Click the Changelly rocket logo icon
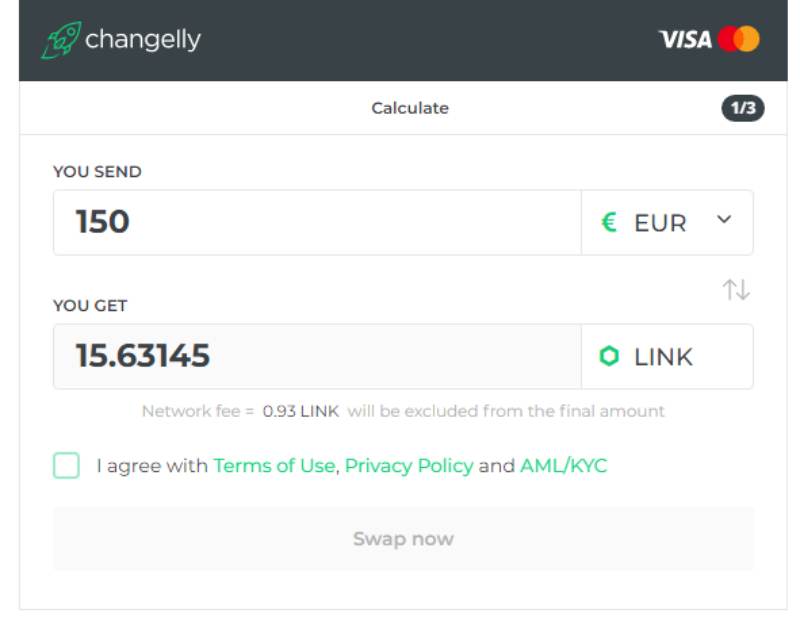Viewport: 800px width, 617px height. (61, 40)
